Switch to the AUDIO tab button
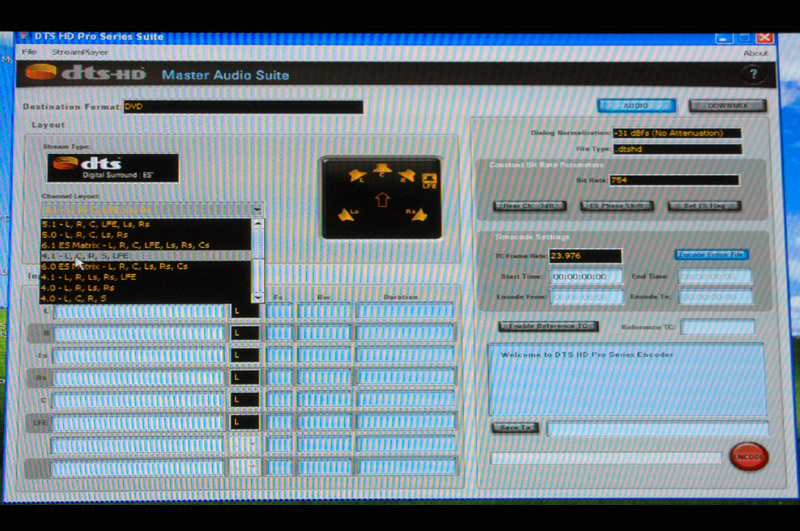Viewport: 800px width, 531px height. coord(636,106)
